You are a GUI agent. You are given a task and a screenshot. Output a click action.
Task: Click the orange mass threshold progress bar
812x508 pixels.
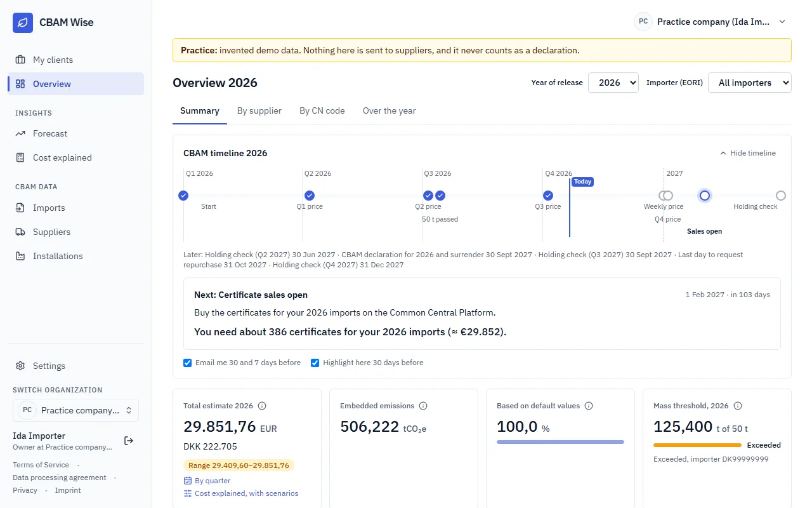697,445
